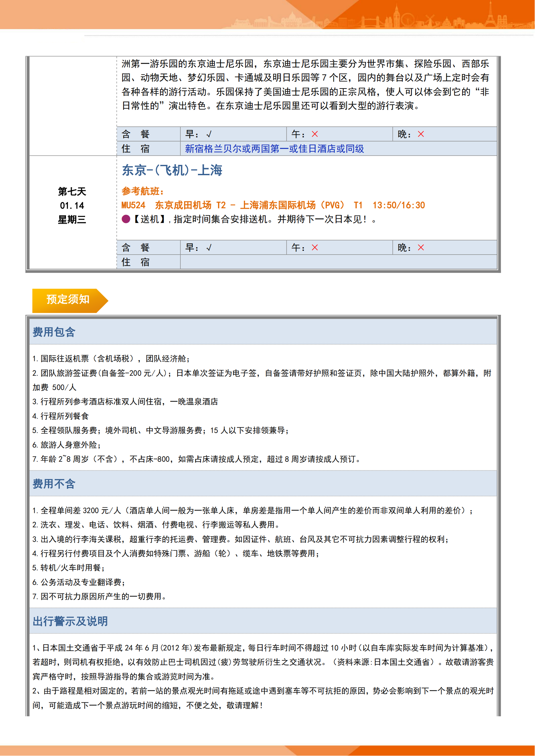Click the 费用包含 section header
Image resolution: width=535 pixels, height=756 pixels.
click(54, 332)
